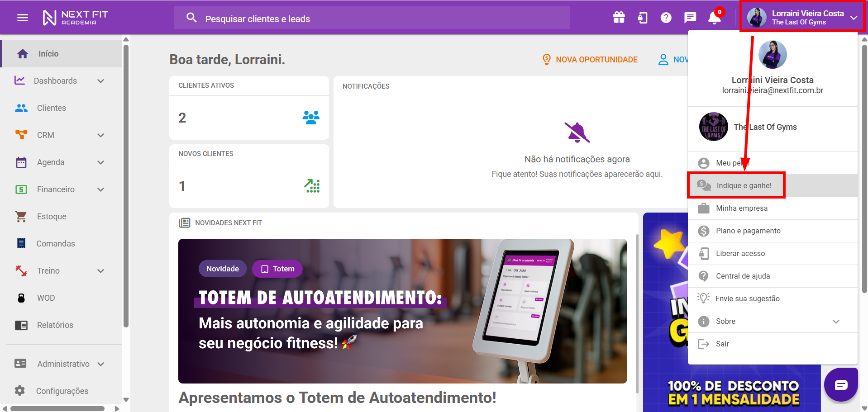Go to Início in the sidebar

[61, 54]
